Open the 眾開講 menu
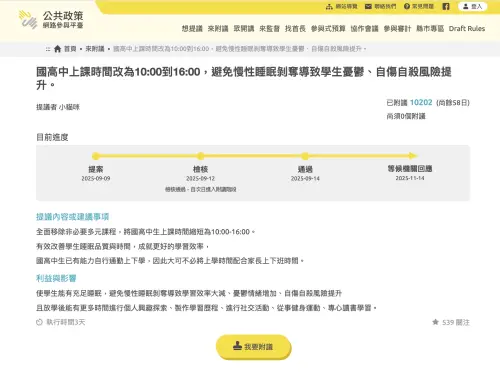Image resolution: width=500 pixels, height=372 pixels. [244, 29]
